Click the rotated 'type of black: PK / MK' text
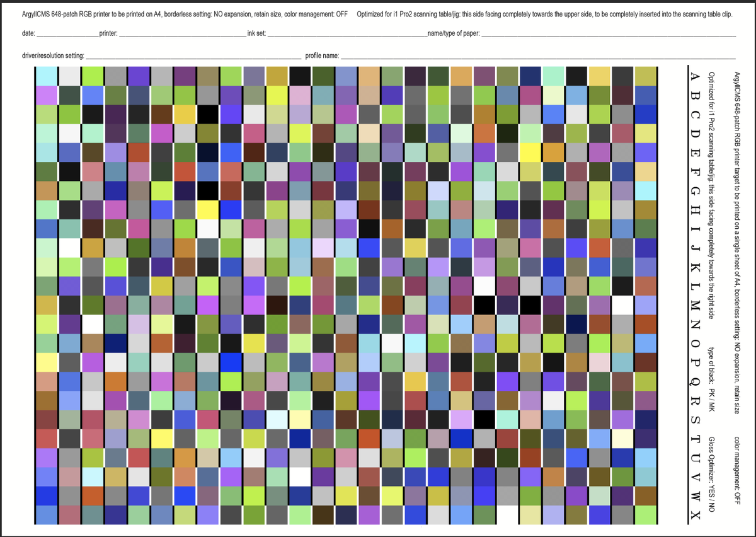 [711, 379]
